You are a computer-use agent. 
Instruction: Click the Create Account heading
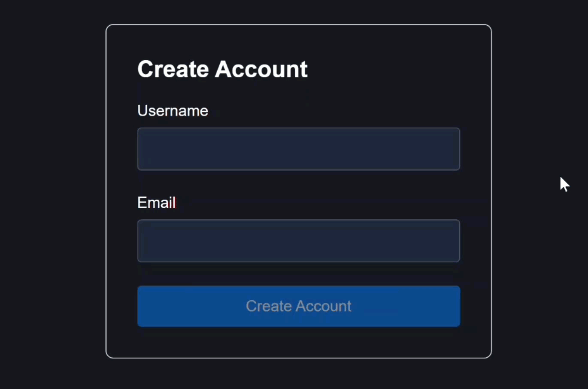tap(222, 69)
